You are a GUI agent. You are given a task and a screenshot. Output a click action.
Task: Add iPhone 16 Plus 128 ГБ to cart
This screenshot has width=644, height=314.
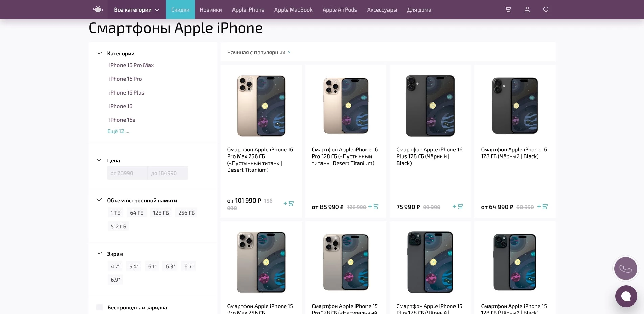(458, 207)
